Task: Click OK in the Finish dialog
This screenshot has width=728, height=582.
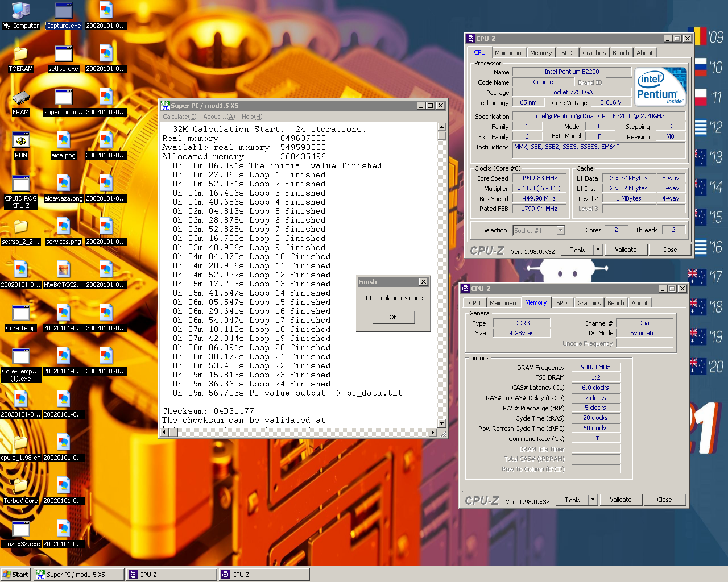Action: pyautogui.click(x=394, y=317)
